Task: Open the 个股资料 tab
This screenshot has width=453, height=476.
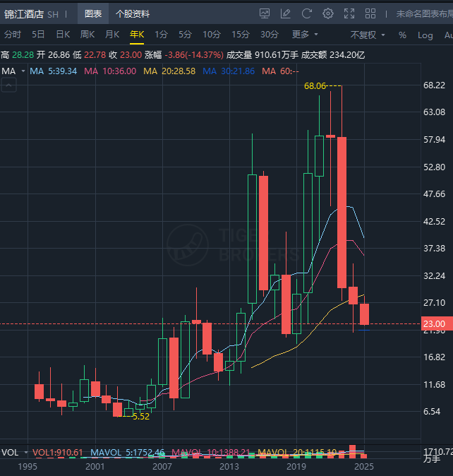Action: click(133, 13)
